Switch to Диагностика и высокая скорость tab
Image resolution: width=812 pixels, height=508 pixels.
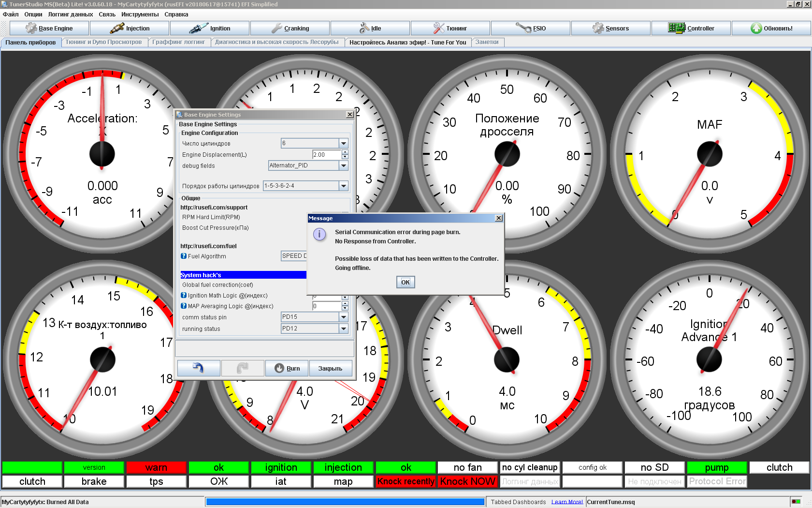[x=277, y=42]
